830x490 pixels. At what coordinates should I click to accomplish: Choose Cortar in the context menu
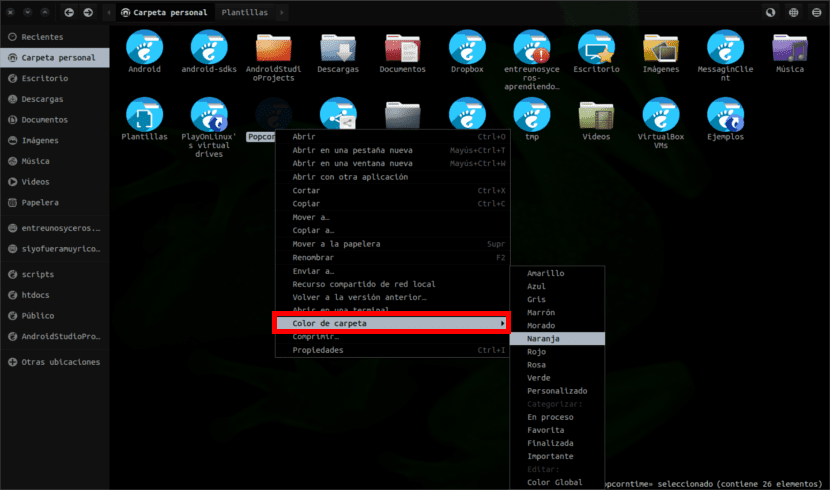click(x=392, y=190)
